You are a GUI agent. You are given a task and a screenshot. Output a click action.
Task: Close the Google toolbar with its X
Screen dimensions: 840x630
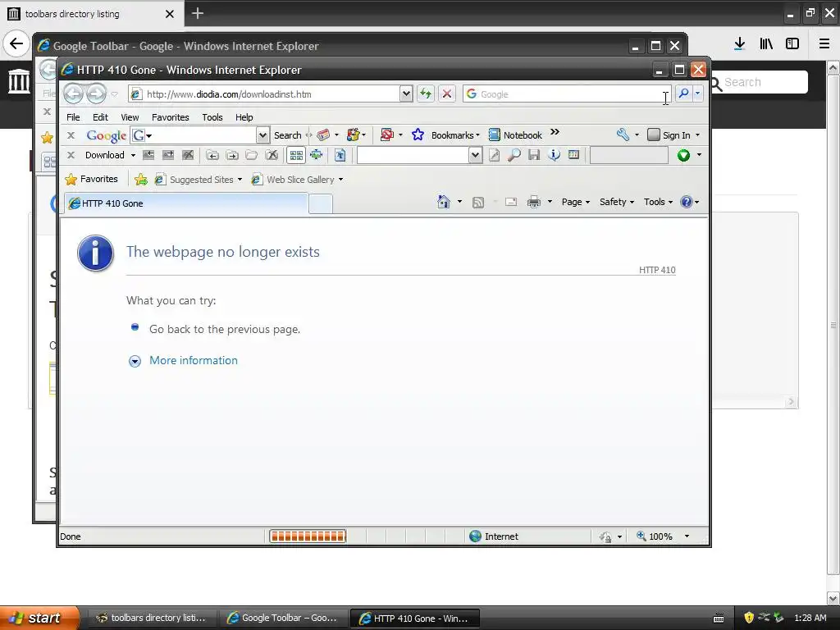(x=71, y=135)
